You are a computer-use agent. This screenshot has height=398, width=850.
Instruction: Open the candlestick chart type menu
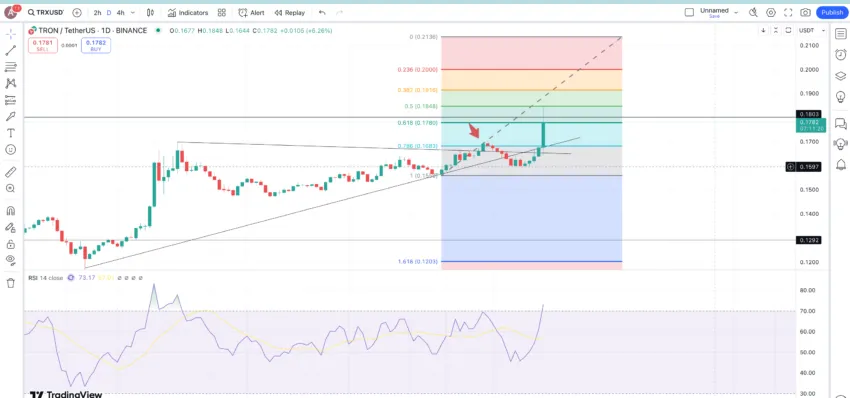(x=150, y=12)
